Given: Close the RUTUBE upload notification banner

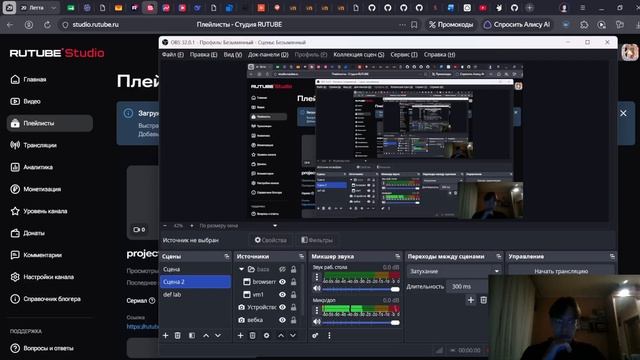Looking at the screenshot, I should (x=623, y=113).
